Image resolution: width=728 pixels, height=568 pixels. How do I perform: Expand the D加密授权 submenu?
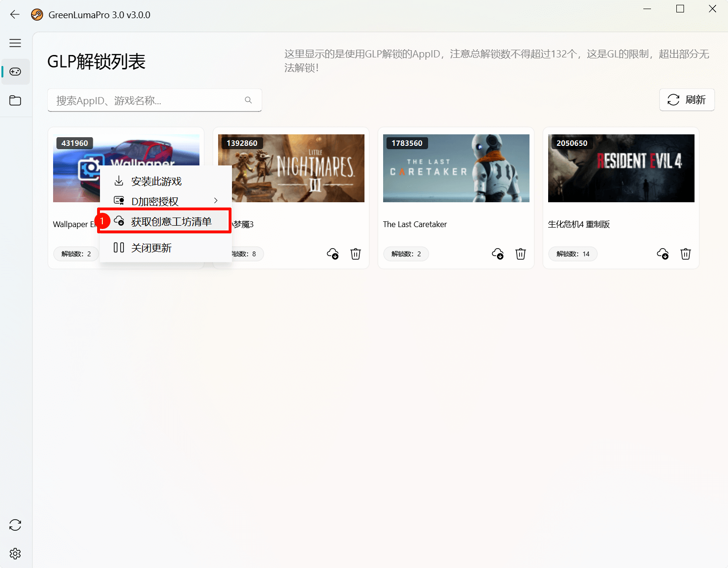point(165,201)
